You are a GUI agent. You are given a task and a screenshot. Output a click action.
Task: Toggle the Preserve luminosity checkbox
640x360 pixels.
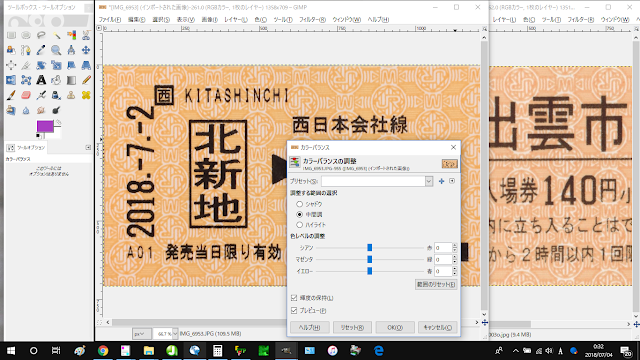(x=294, y=298)
